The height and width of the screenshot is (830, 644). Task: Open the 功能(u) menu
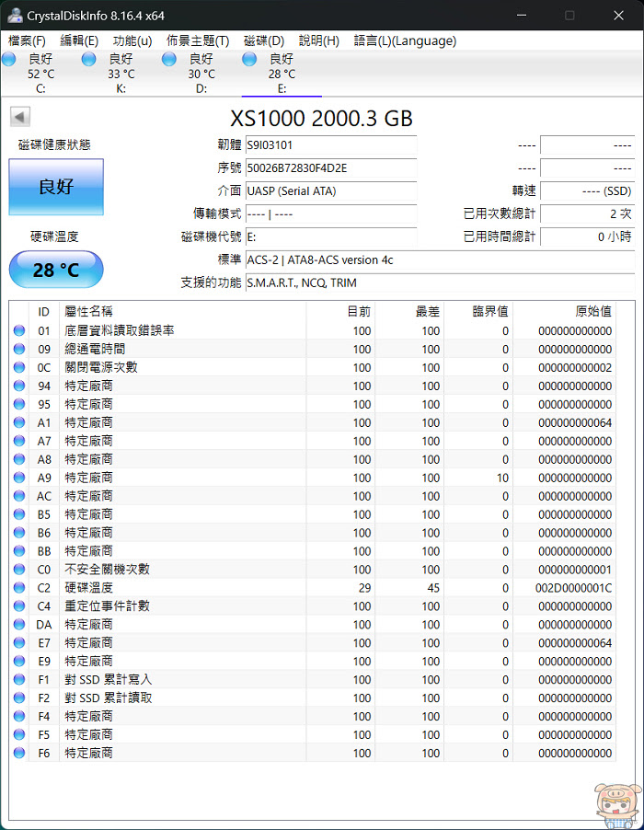132,40
